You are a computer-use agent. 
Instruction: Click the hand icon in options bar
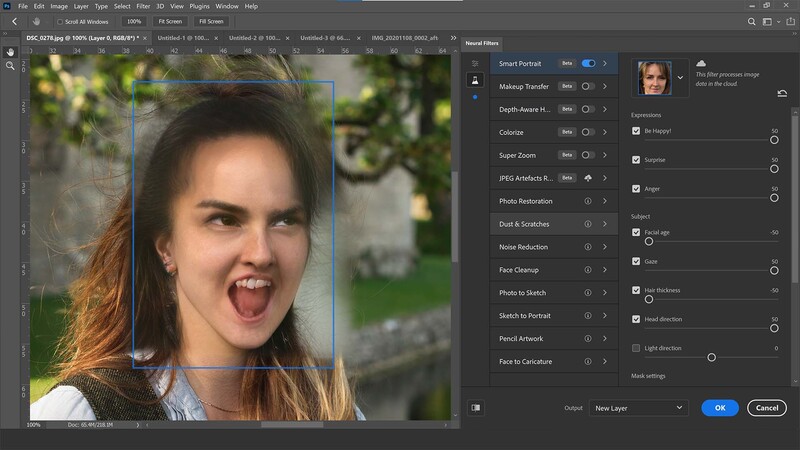pos(36,21)
